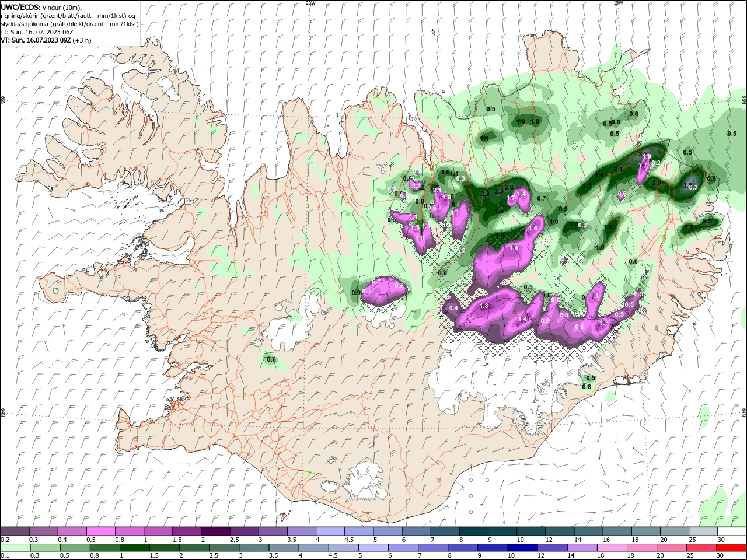
Task: Pick the snow scale swatch between 3 and 3.5
Action: (x=272, y=531)
